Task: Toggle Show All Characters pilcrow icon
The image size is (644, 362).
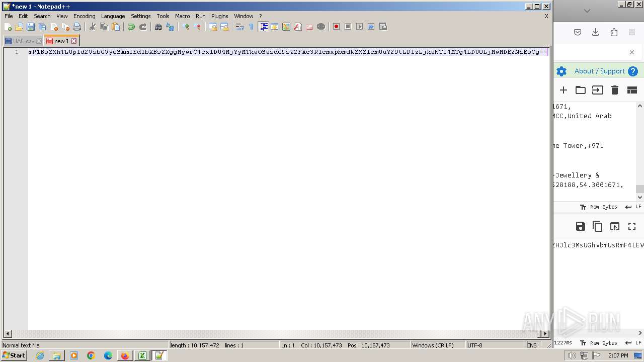Action: click(252, 27)
